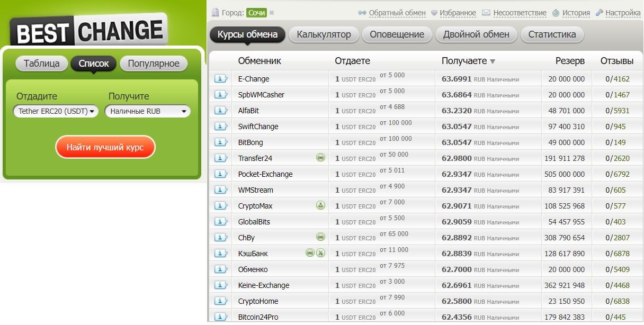Viewport: 644px width, 325px height.
Task: Open the Избранное link
Action: (x=458, y=13)
